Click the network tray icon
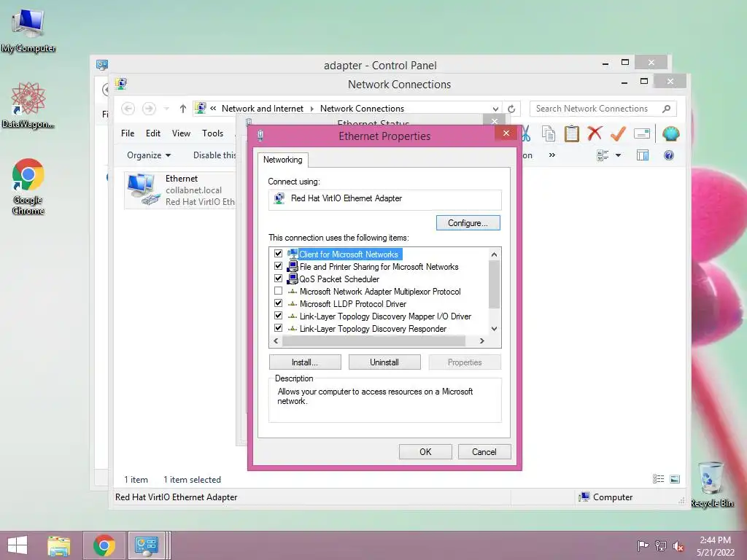The width and height of the screenshot is (747, 560). [661, 545]
